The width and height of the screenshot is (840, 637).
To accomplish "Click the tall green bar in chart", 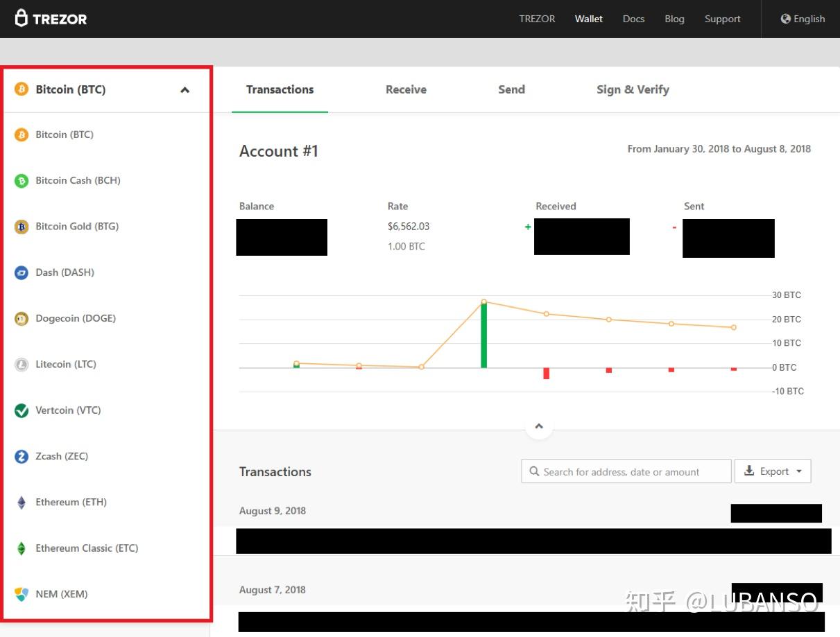I will click(483, 335).
